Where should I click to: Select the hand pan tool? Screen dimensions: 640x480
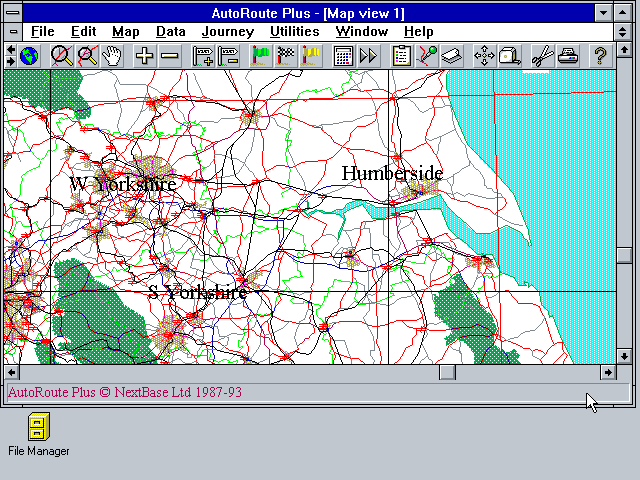coord(112,56)
